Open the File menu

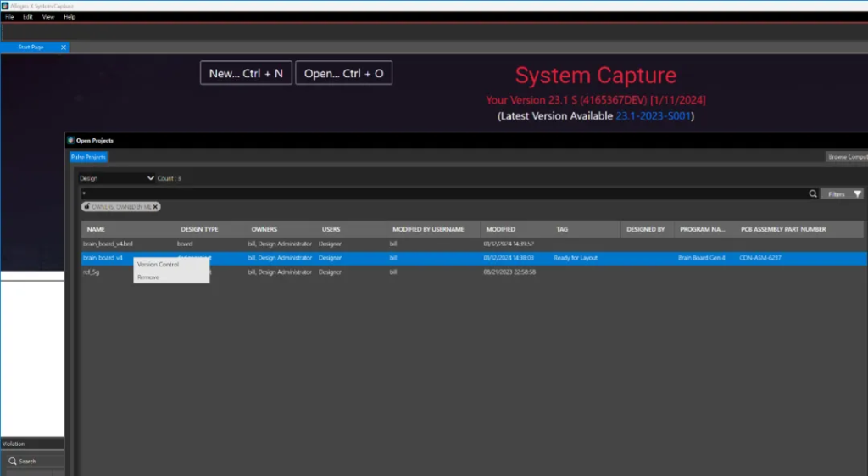[9, 17]
